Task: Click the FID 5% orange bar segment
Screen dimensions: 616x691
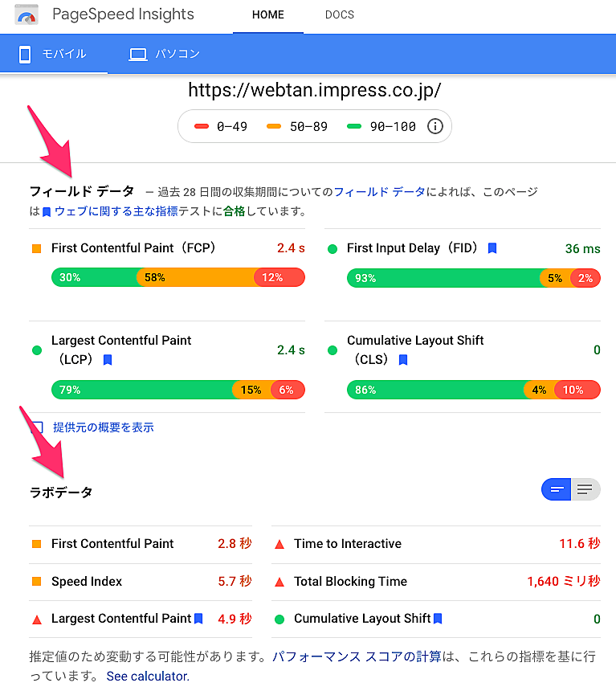Action: pyautogui.click(x=555, y=278)
